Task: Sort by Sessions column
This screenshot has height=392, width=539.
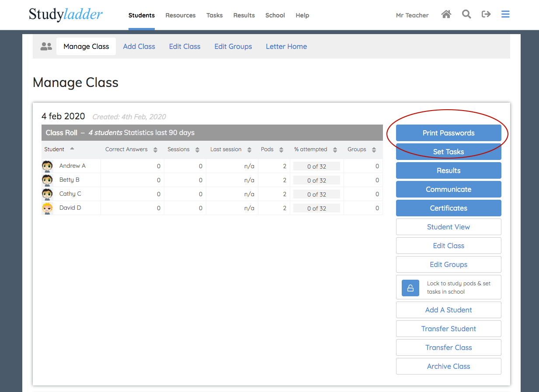Action: click(x=183, y=149)
